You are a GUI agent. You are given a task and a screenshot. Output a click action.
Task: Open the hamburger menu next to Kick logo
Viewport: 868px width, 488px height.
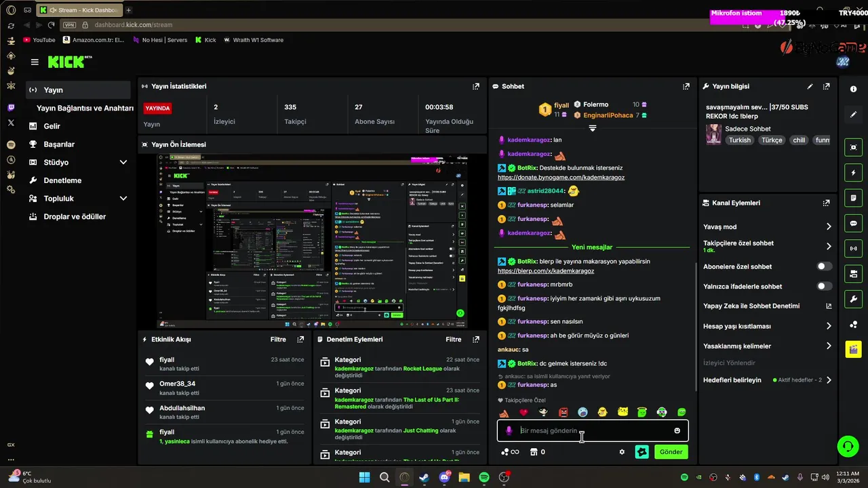tap(35, 62)
